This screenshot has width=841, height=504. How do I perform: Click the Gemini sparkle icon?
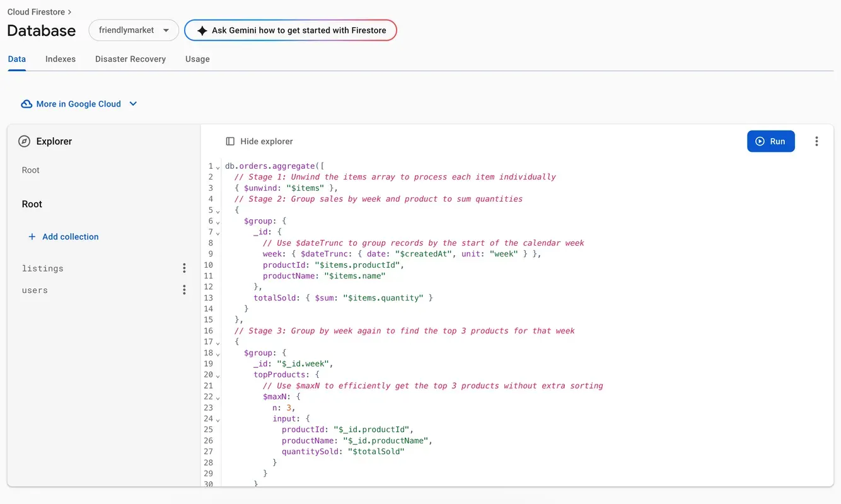point(202,30)
